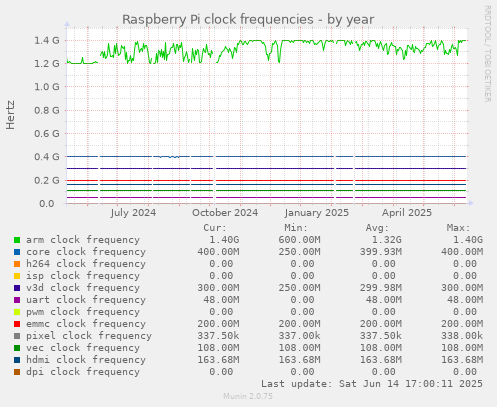Click the '0.0' y-axis tick label
497x407 pixels.
[47, 204]
